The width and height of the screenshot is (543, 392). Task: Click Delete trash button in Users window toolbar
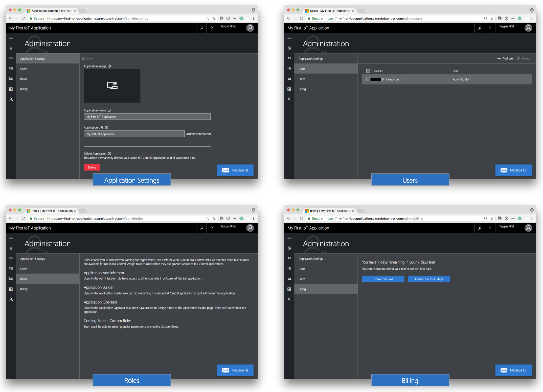click(524, 58)
